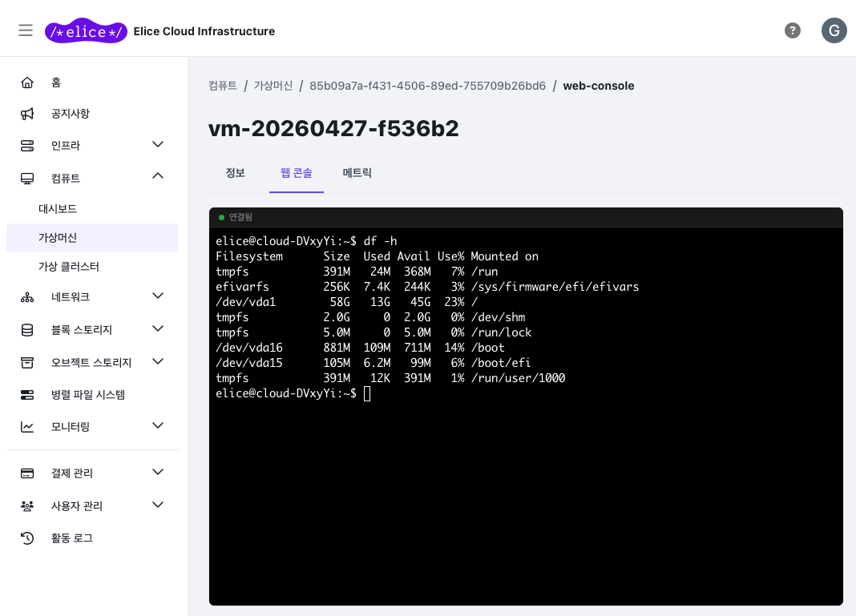This screenshot has width=856, height=616.
Task: Click the 'df -h' command text
Action: 381,241
